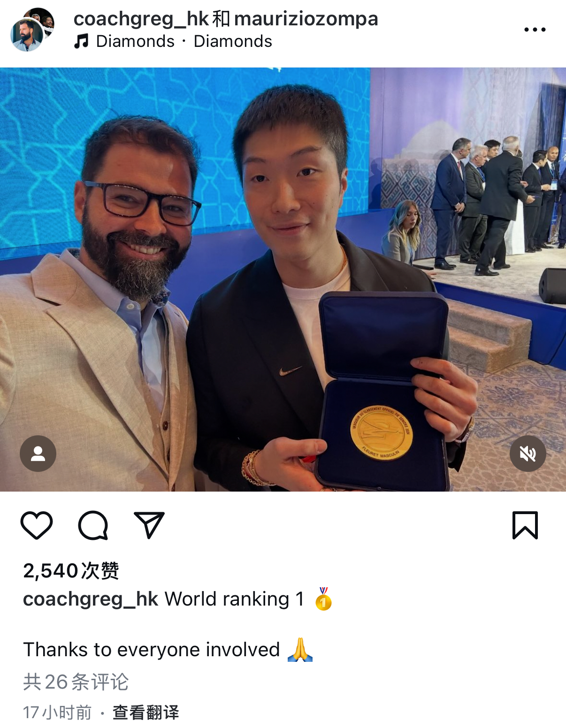View all 26 comments
Viewport: 566px width, 728px height.
[x=76, y=682]
